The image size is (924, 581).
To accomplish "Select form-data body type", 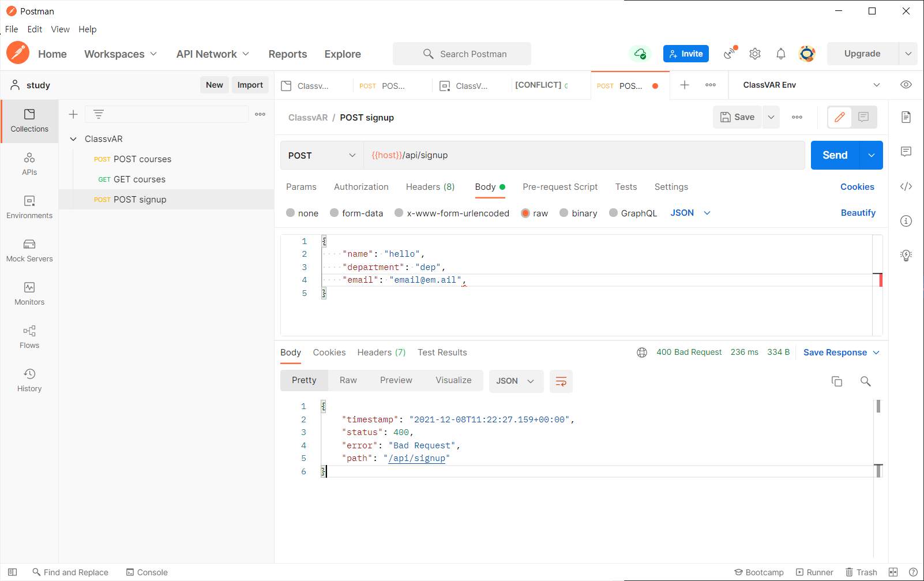I will 335,213.
